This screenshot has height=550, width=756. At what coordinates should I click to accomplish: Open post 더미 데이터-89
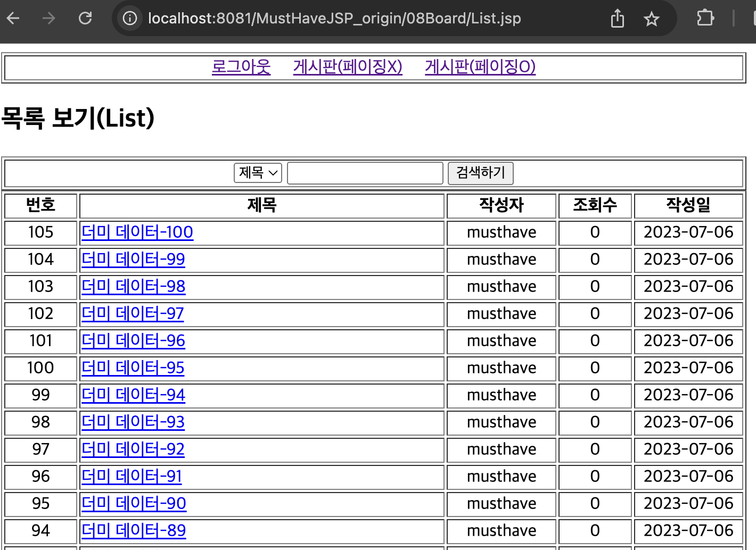(x=134, y=531)
